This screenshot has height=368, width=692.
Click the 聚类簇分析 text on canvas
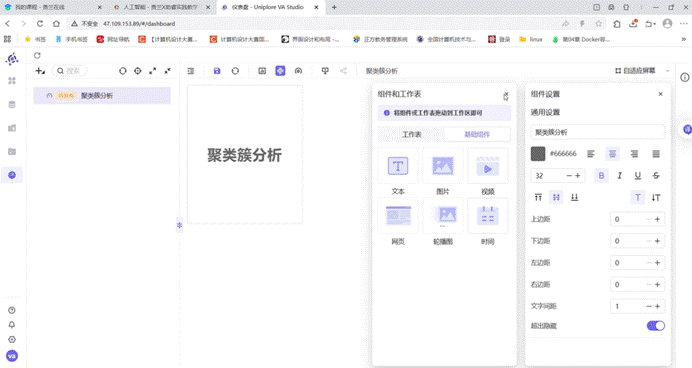(244, 155)
